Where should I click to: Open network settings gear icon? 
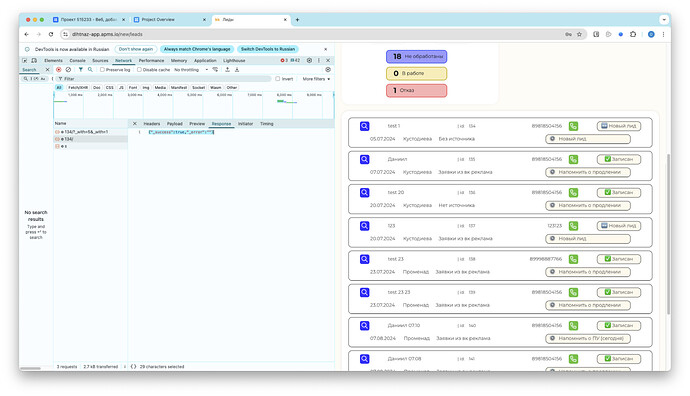tap(328, 70)
